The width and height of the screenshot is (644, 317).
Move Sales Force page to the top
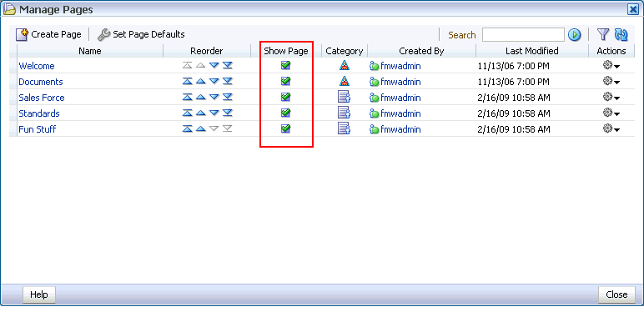(x=188, y=98)
